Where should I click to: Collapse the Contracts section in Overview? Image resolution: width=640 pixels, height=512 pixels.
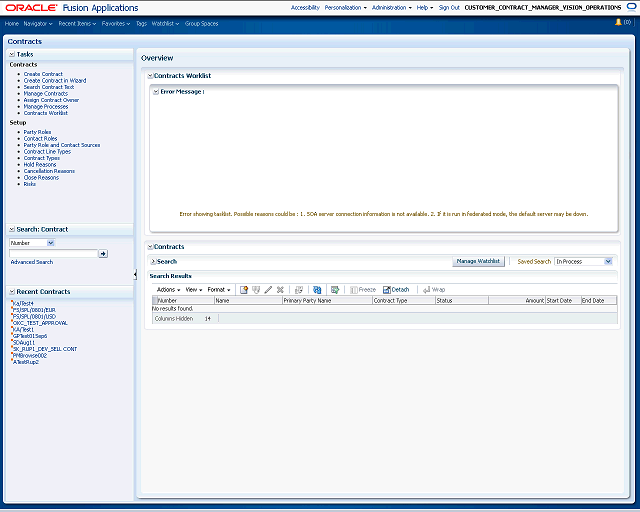[x=150, y=247]
